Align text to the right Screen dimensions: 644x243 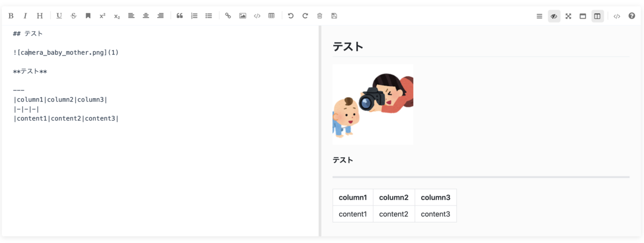(160, 16)
